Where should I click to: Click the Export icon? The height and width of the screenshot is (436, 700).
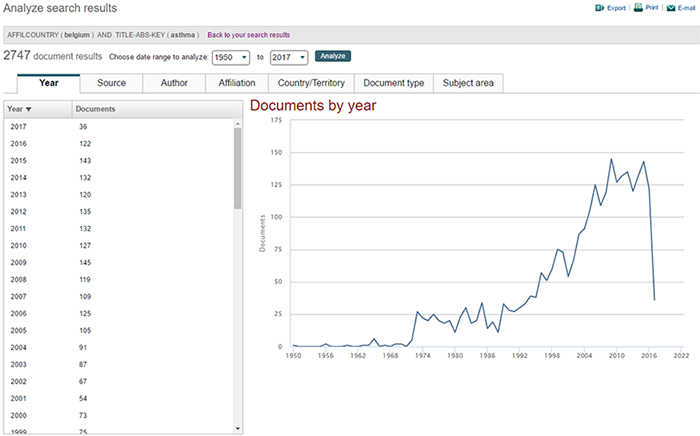point(599,7)
